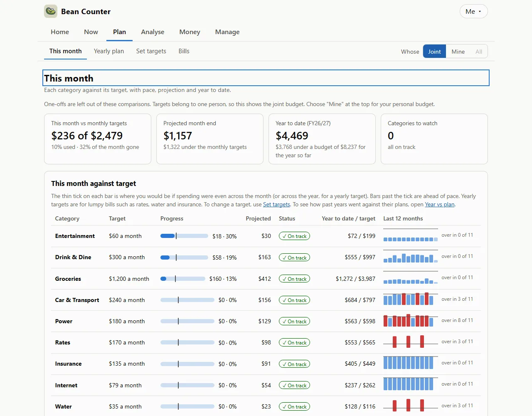Click the Internet category name
The width and height of the screenshot is (532, 416).
click(66, 385)
